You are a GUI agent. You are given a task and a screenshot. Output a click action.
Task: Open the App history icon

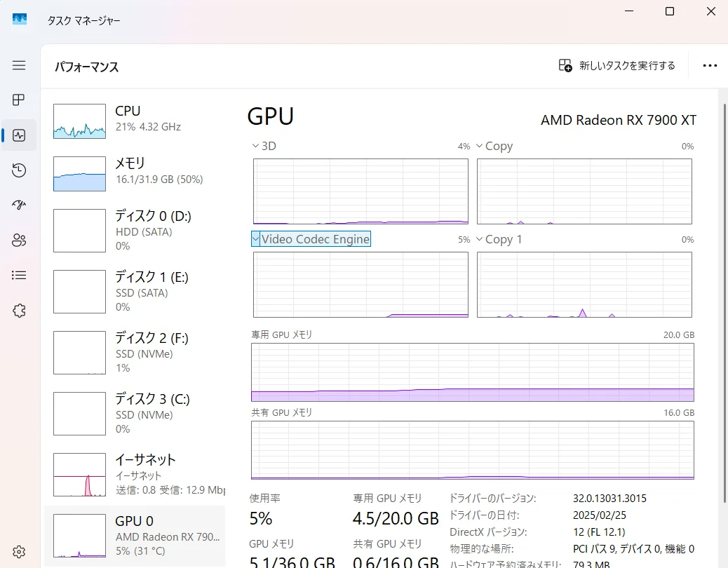point(19,170)
